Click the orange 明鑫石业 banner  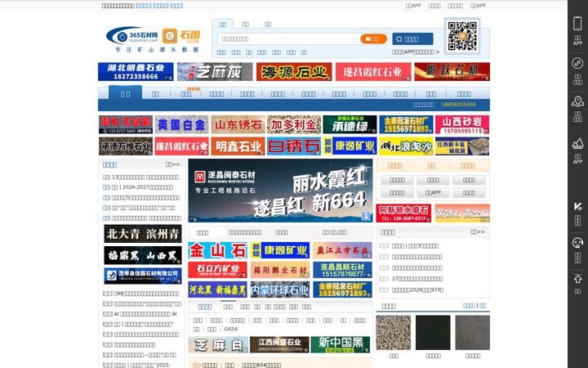[x=238, y=146]
